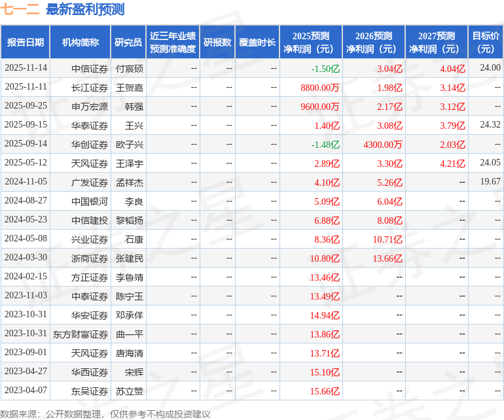
Task: Select institution 兴业证券
Action: click(90, 239)
